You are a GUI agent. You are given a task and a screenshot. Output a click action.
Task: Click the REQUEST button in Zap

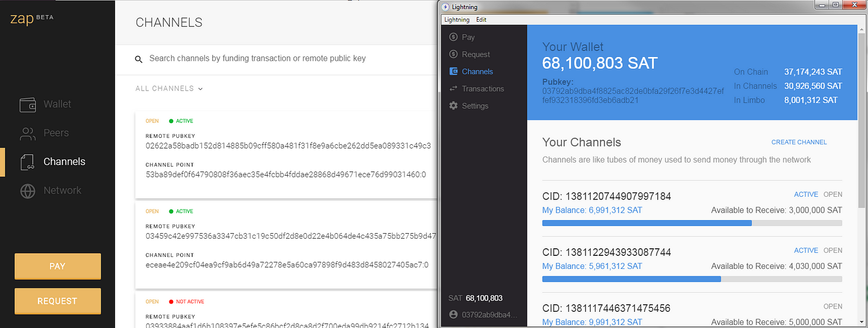(x=58, y=301)
